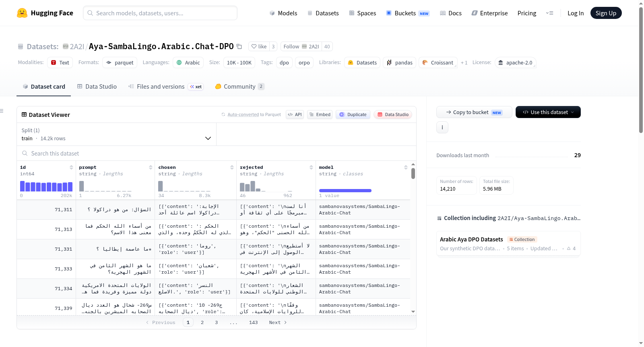This screenshot has height=347, width=644.
Task: Focus the Search this dataset field
Action: [217, 153]
